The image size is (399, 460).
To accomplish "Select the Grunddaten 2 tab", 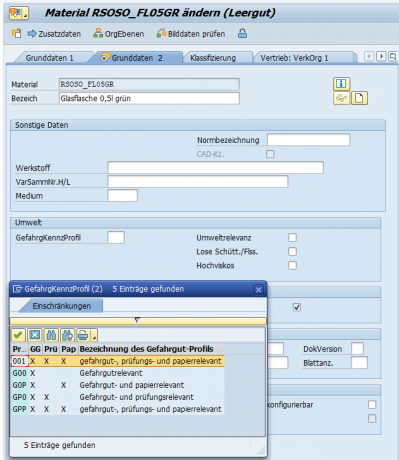I will point(137,58).
